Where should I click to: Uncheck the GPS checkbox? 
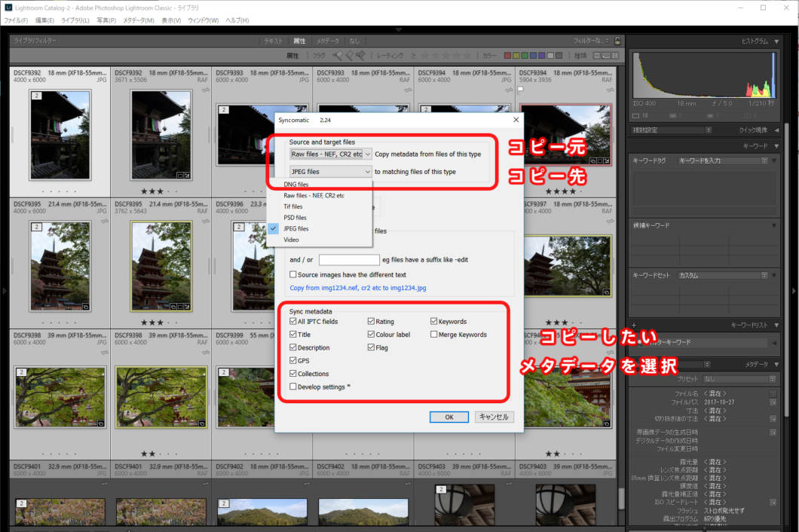coord(293,361)
